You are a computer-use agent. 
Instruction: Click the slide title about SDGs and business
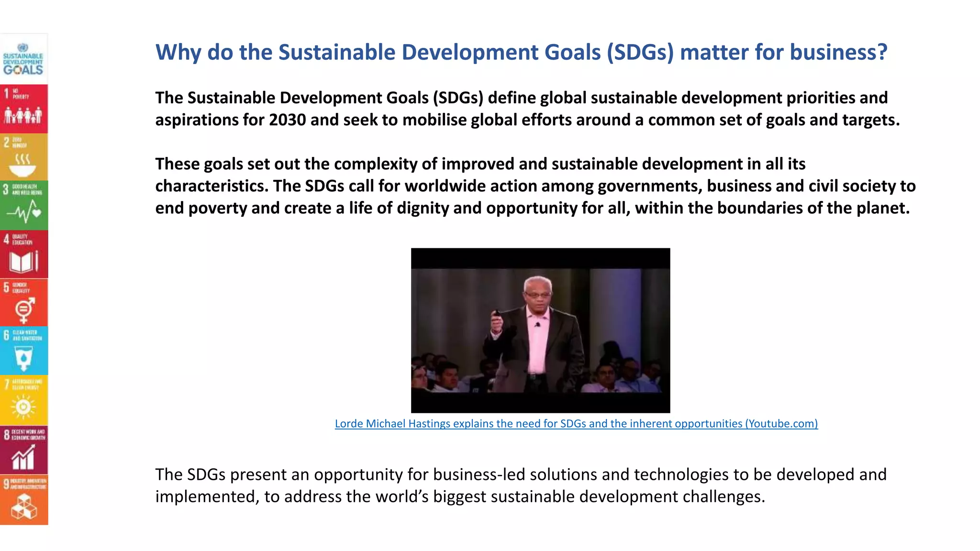point(521,52)
